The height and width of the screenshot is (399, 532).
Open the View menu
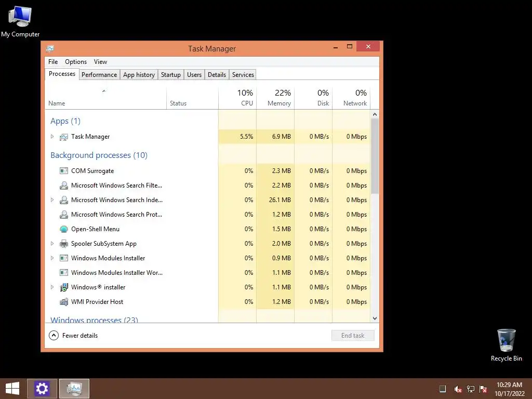click(x=100, y=62)
